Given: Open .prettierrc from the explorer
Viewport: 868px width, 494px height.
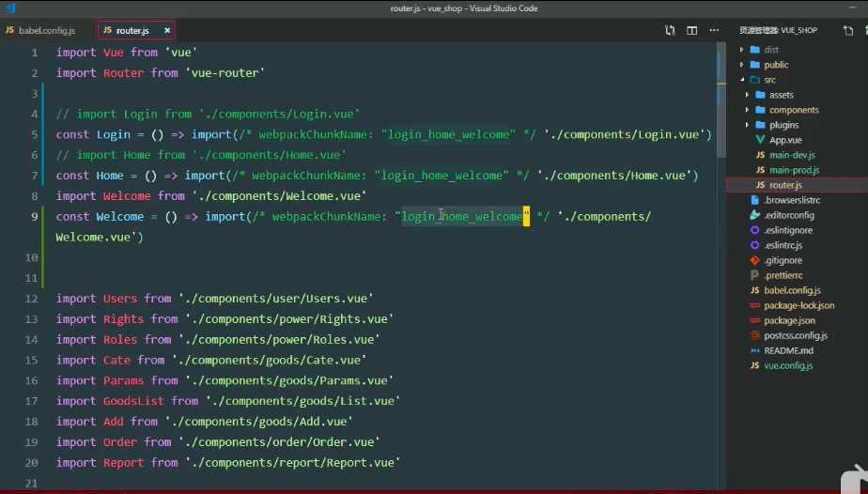Looking at the screenshot, I should pyautogui.click(x=783, y=275).
